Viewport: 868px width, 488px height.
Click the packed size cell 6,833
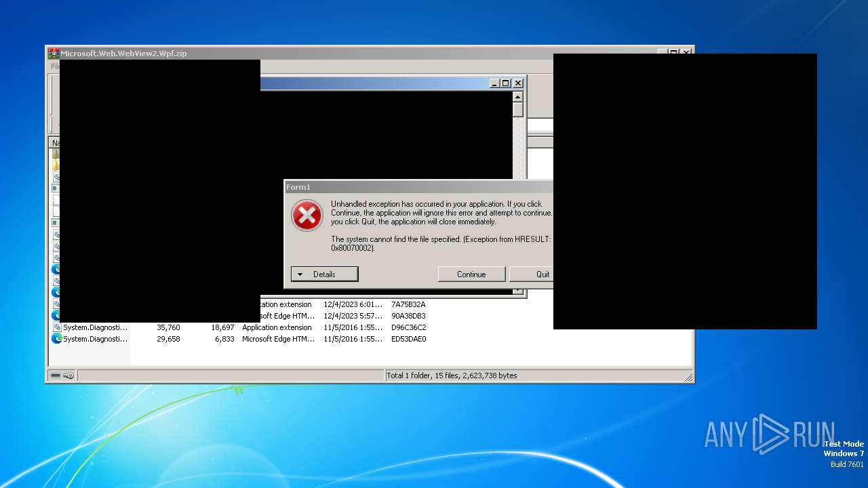pyautogui.click(x=224, y=339)
